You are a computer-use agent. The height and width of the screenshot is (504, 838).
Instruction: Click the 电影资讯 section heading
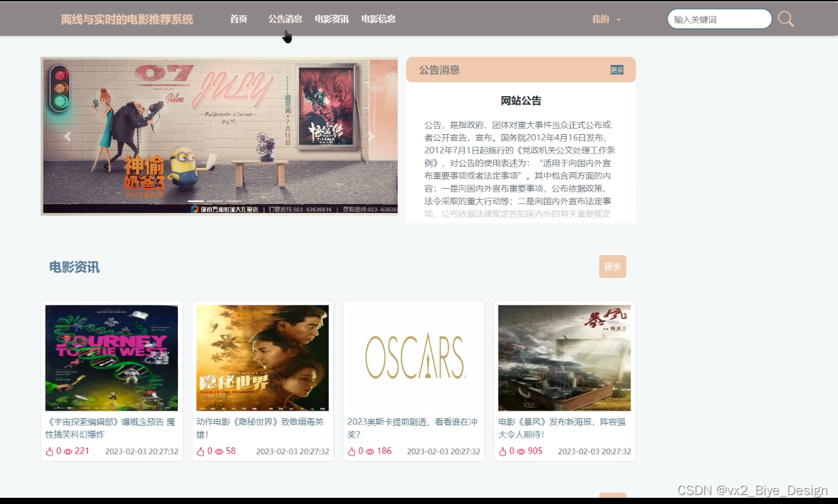pyautogui.click(x=74, y=267)
